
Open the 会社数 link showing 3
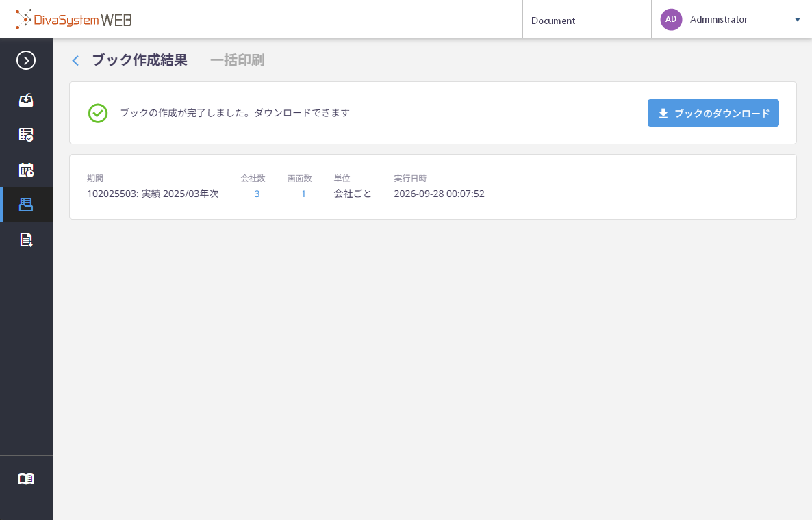[x=257, y=194]
